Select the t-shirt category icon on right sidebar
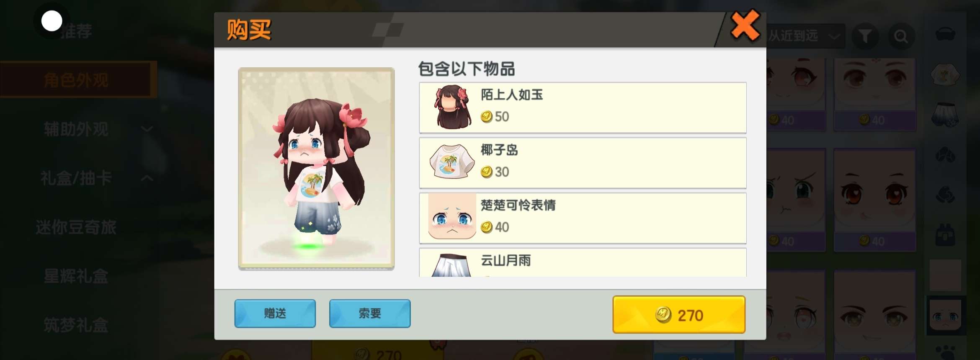 tap(945, 75)
